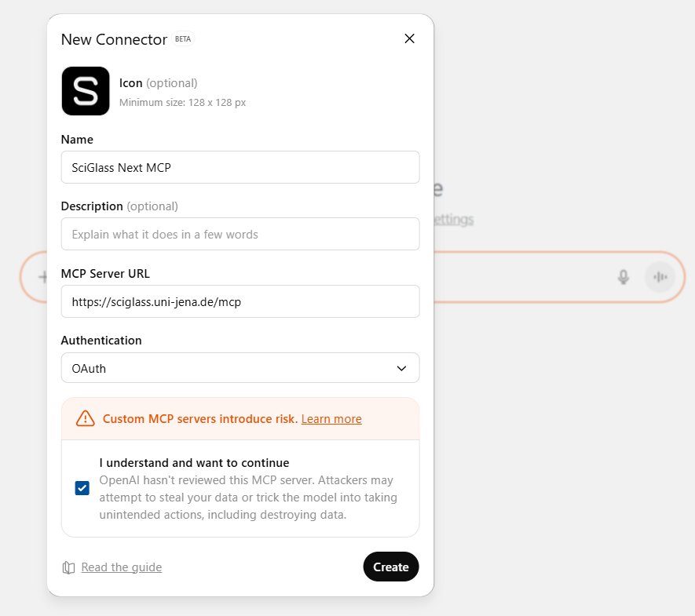
Task: Close the New Connector dialog
Action: (409, 38)
